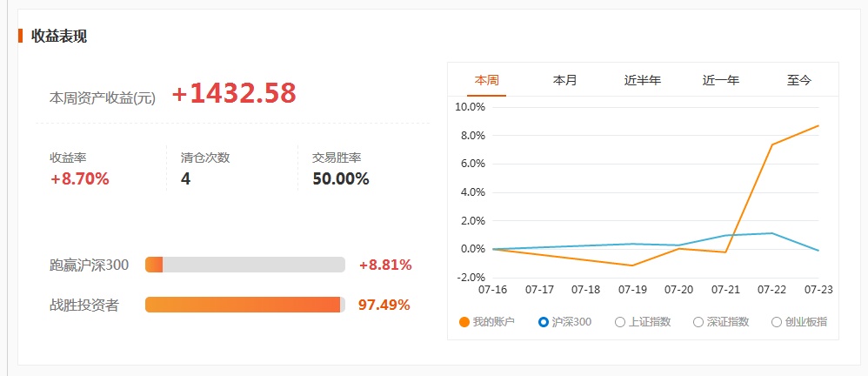Click the 清仓次数 count 4
The image size is (868, 376).
(x=185, y=179)
